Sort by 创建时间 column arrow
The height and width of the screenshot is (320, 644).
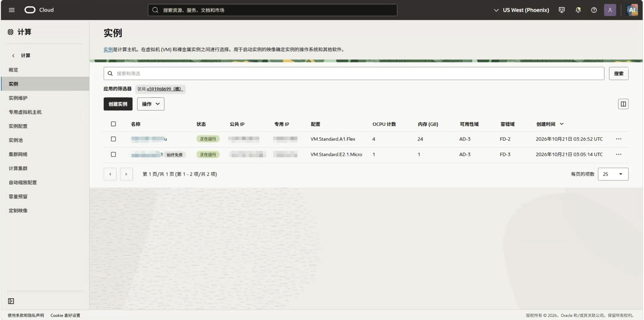pyautogui.click(x=562, y=124)
